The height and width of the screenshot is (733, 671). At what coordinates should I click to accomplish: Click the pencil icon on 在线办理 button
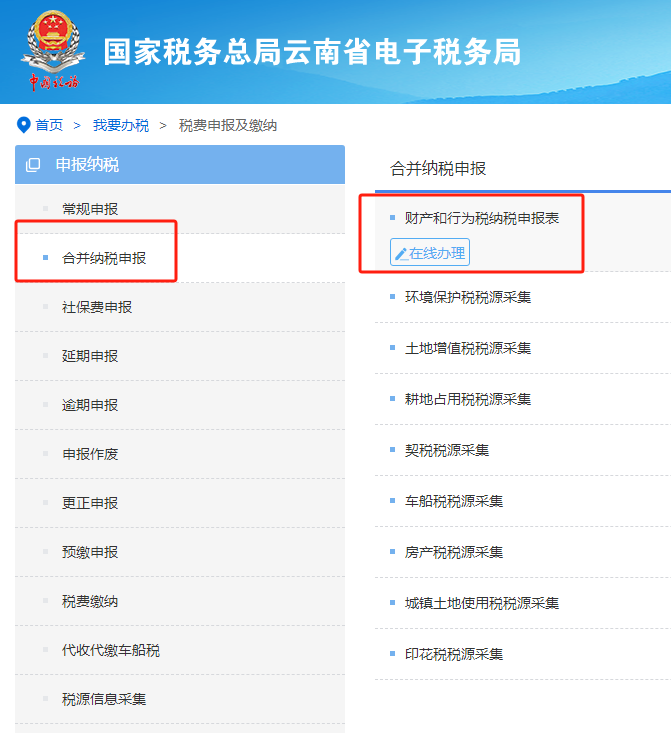(x=401, y=253)
